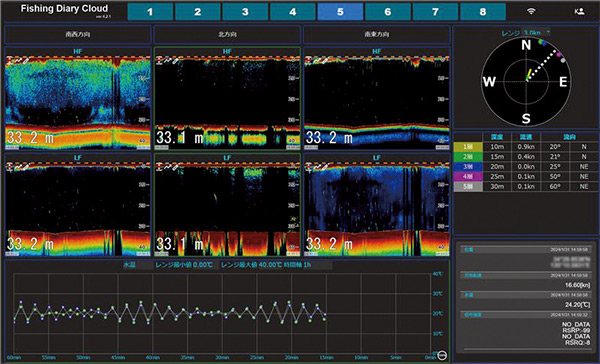Click the southwest direction header button
The width and height of the screenshot is (600, 364).
coord(78,34)
